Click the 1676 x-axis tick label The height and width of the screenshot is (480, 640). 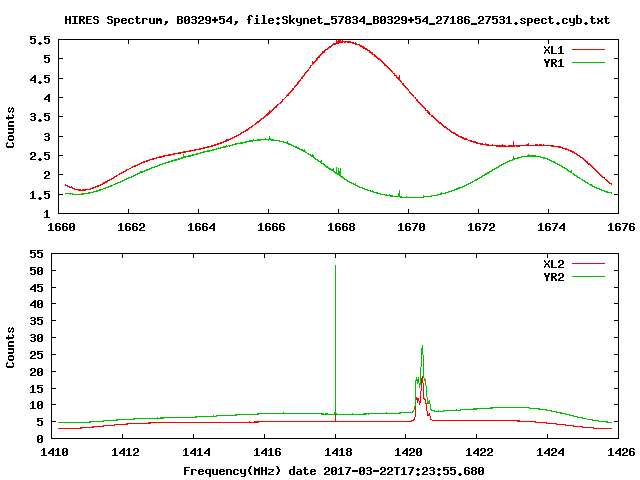[x=621, y=227]
